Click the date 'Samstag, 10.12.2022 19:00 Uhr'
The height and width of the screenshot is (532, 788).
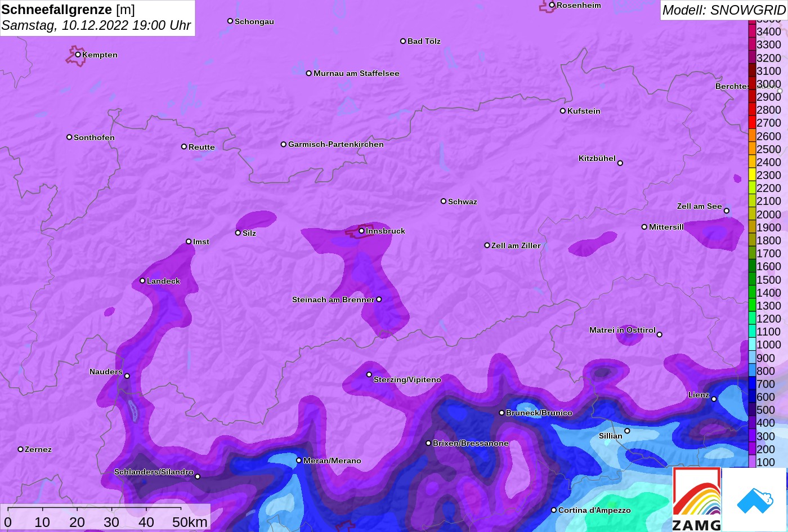point(96,26)
